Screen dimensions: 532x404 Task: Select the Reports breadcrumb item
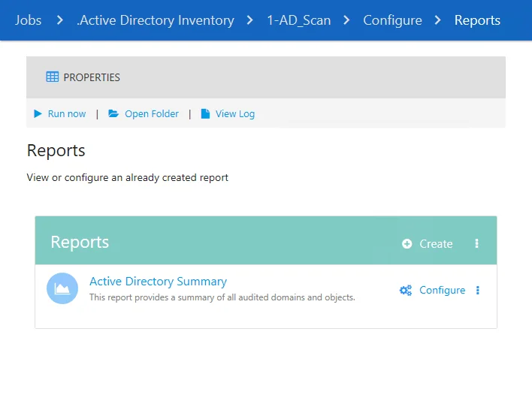point(477,20)
